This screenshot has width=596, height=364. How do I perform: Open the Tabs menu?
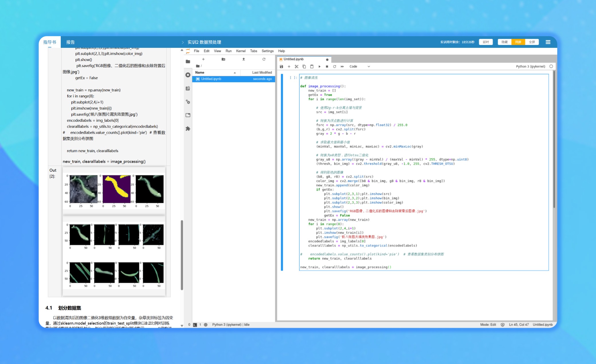254,51
